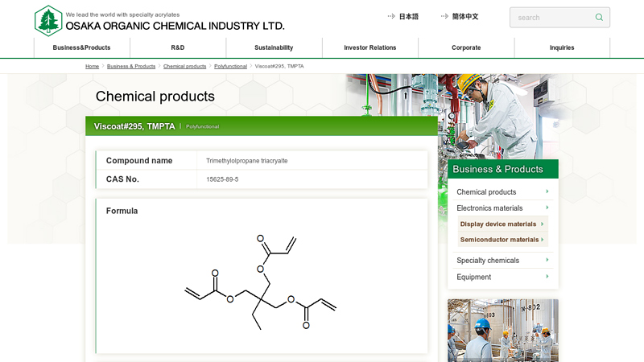Go to Home via breadcrumb

click(x=92, y=66)
